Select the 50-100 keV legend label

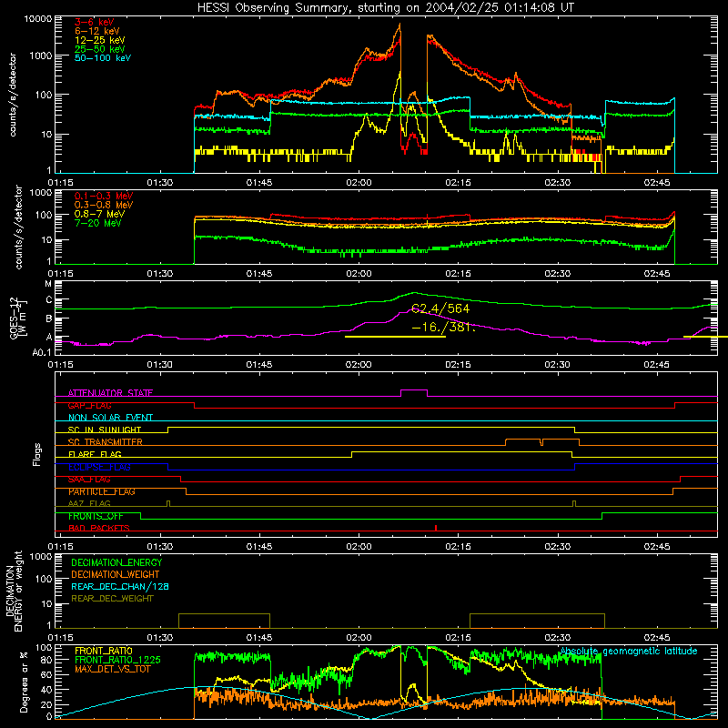point(103,58)
